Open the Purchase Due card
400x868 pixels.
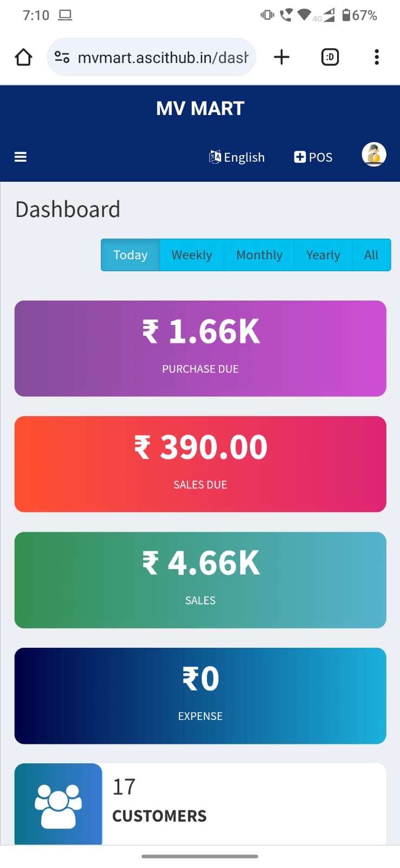point(200,348)
